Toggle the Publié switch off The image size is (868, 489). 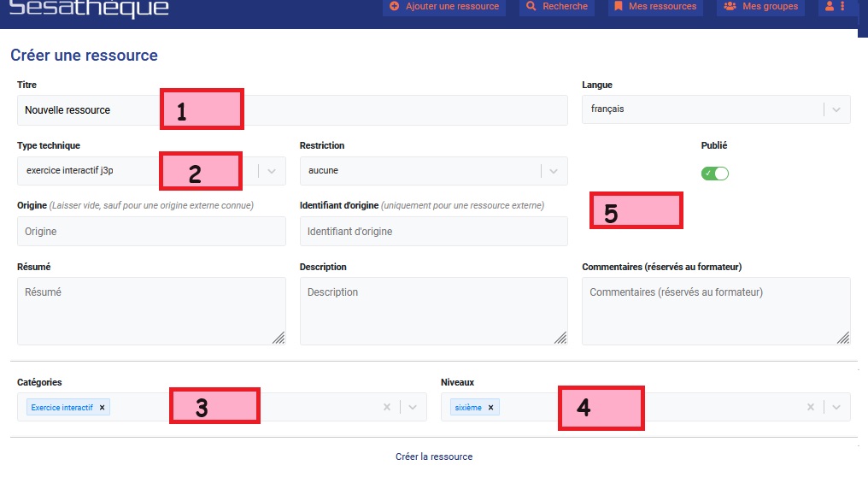(x=714, y=174)
